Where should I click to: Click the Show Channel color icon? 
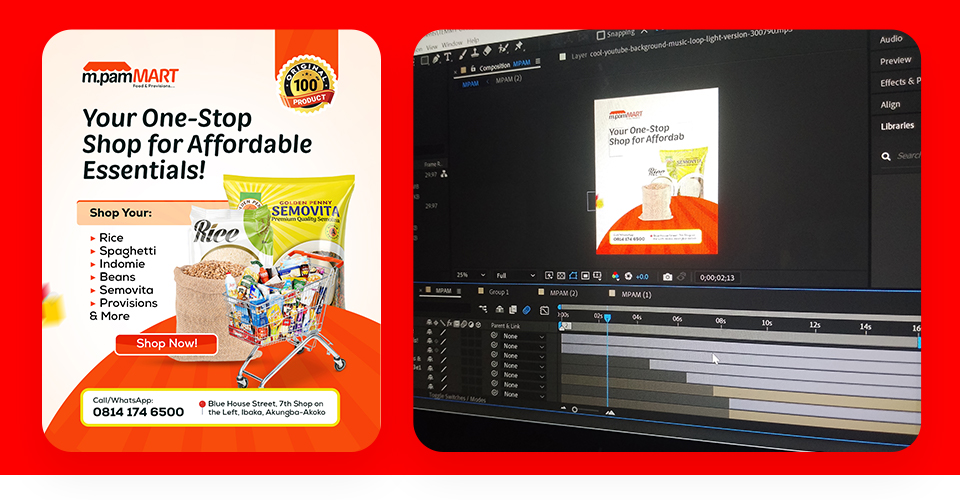click(615, 276)
